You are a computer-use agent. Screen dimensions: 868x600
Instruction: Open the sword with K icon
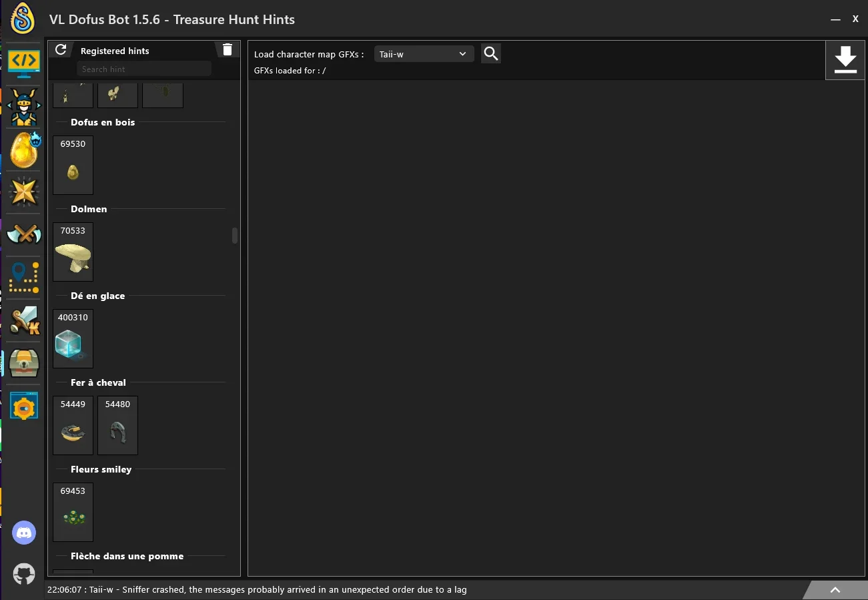click(24, 320)
